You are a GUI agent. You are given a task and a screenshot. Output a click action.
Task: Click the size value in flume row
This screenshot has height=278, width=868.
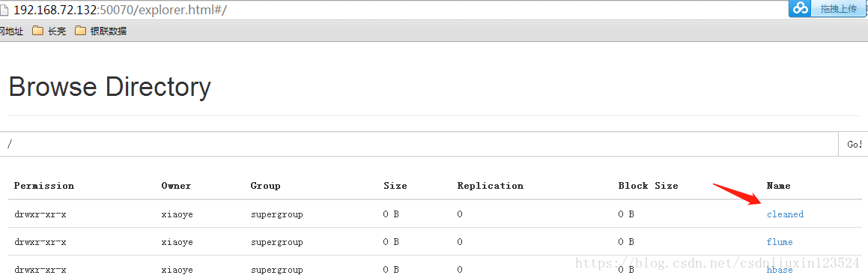[391, 242]
